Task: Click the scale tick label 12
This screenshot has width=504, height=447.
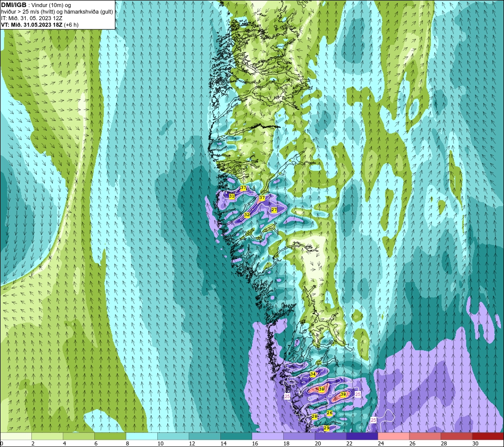Action: point(192,443)
